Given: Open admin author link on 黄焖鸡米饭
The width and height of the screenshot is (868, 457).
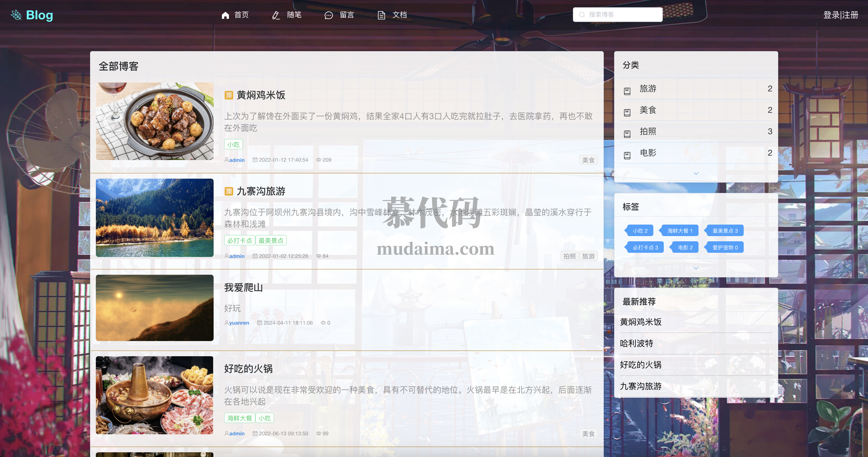Looking at the screenshot, I should pos(237,160).
